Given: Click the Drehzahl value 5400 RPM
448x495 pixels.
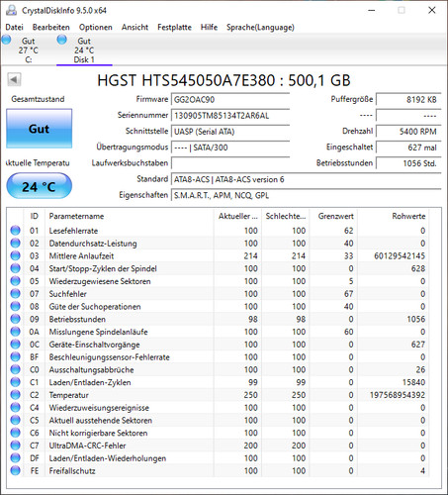Looking at the screenshot, I should coord(408,132).
